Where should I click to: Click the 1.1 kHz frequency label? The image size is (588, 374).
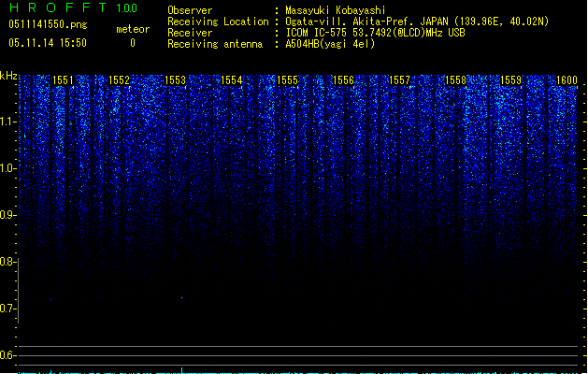[8, 122]
